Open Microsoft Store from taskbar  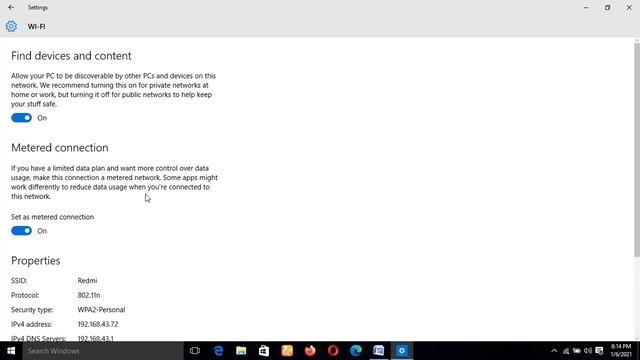pos(264,351)
